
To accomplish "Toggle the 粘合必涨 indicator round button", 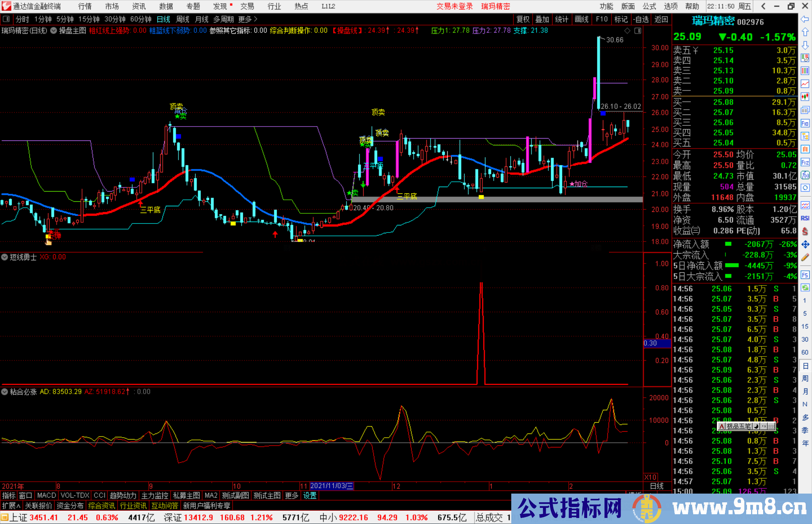I will pyautogui.click(x=5, y=392).
